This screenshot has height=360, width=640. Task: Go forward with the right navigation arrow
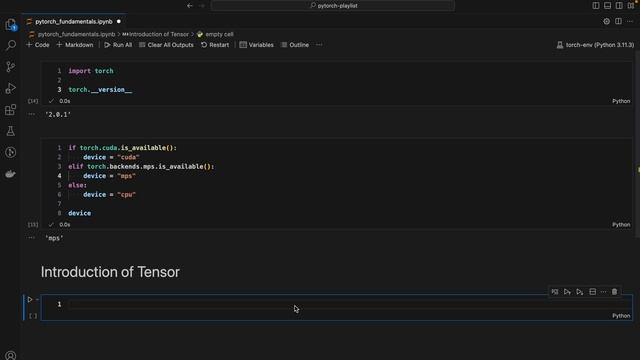(202, 6)
